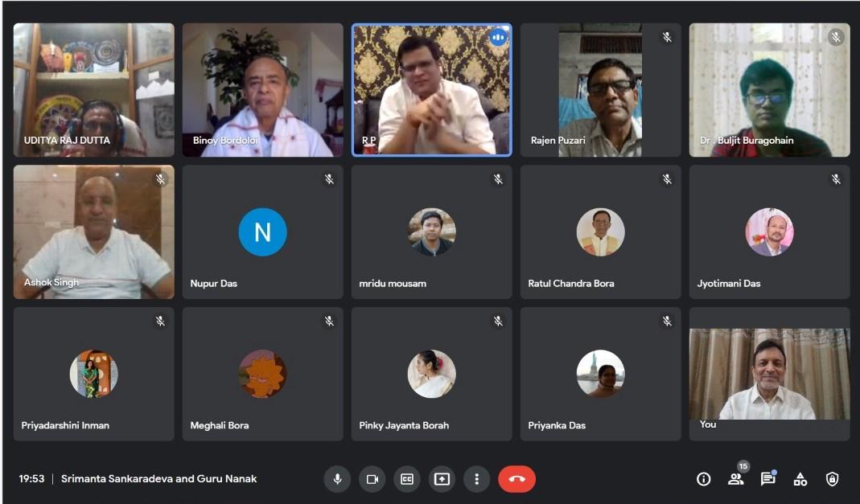Toggle closed captions
Viewport: 860px width, 504px height.
point(407,479)
